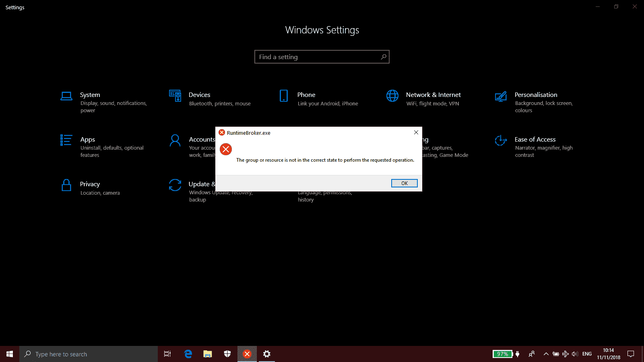
Task: Switch to the RuntimeBroker error taskbar item
Action: click(x=247, y=354)
